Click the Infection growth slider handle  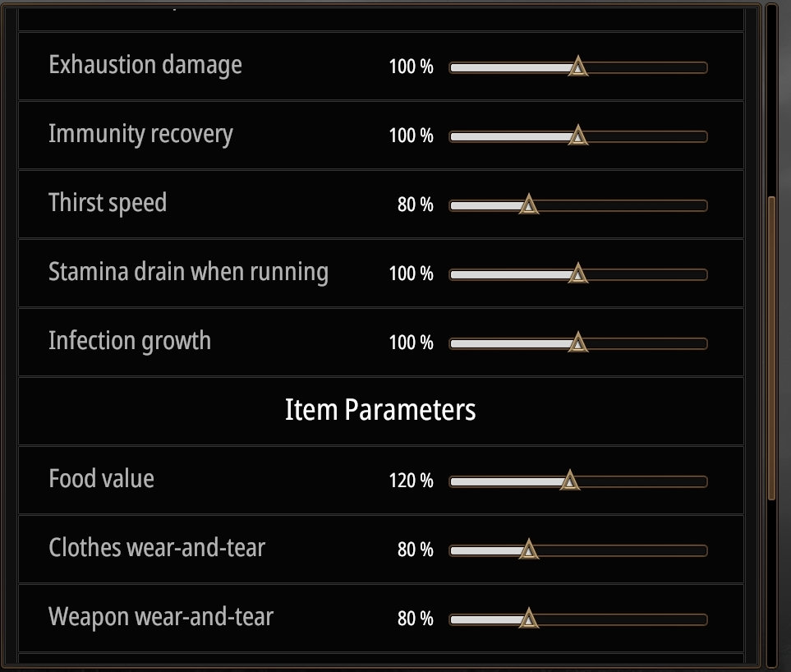pyautogui.click(x=577, y=343)
